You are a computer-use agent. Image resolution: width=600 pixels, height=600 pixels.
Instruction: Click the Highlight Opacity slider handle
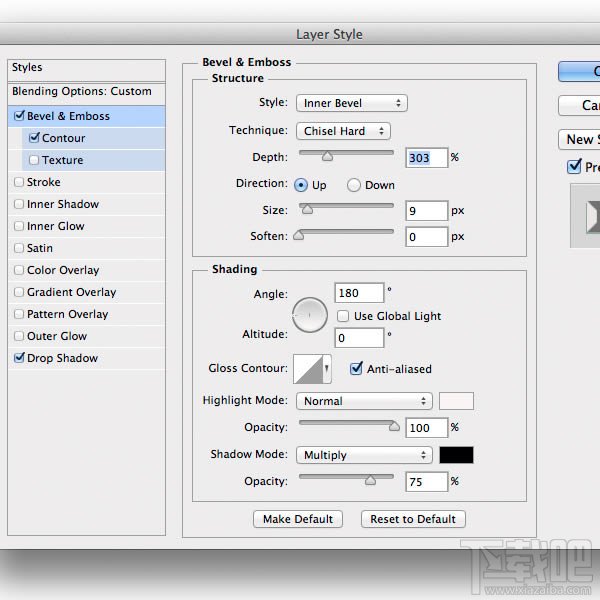394,426
